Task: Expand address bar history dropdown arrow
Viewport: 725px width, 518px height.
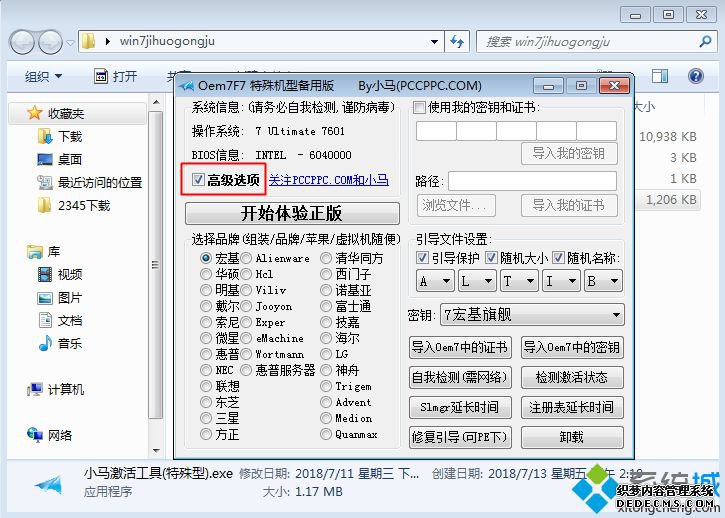Action: (x=434, y=42)
